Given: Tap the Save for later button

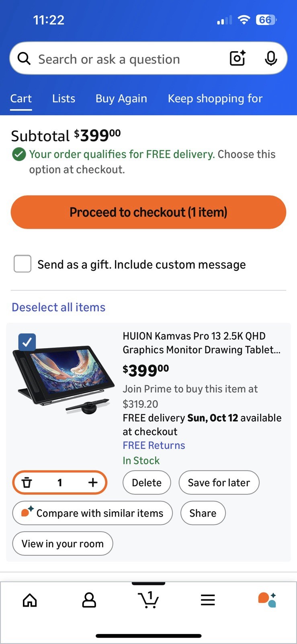Looking at the screenshot, I should (x=219, y=483).
